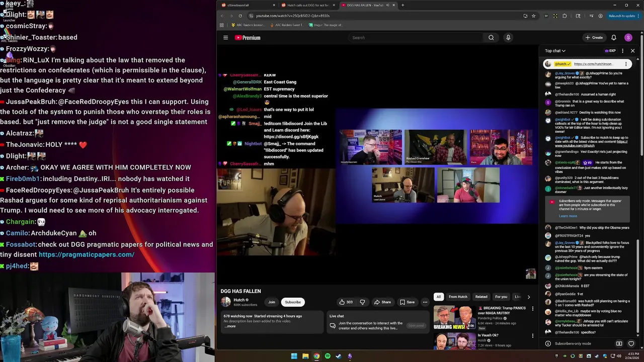Open more actions ellipsis beside Save
Image resolution: width=644 pixels, height=362 pixels.
pos(425,302)
